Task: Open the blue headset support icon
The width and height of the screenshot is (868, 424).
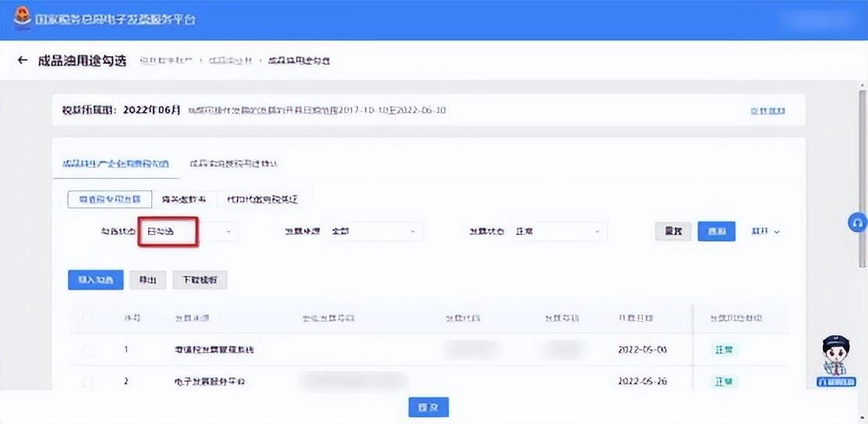Action: pyautogui.click(x=858, y=223)
